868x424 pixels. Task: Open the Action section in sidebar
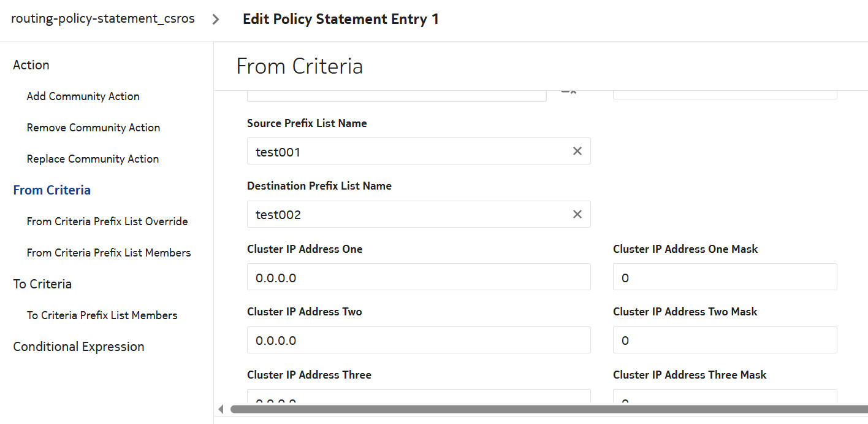pos(31,65)
